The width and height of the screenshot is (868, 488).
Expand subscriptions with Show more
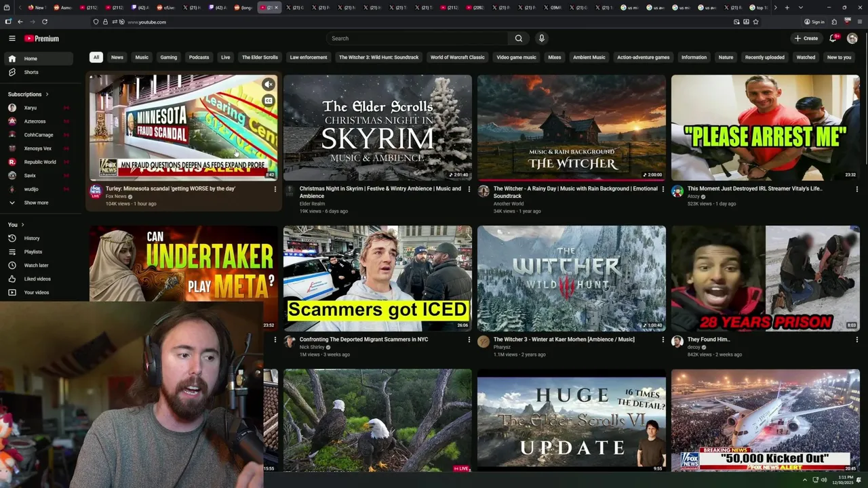(x=39, y=203)
